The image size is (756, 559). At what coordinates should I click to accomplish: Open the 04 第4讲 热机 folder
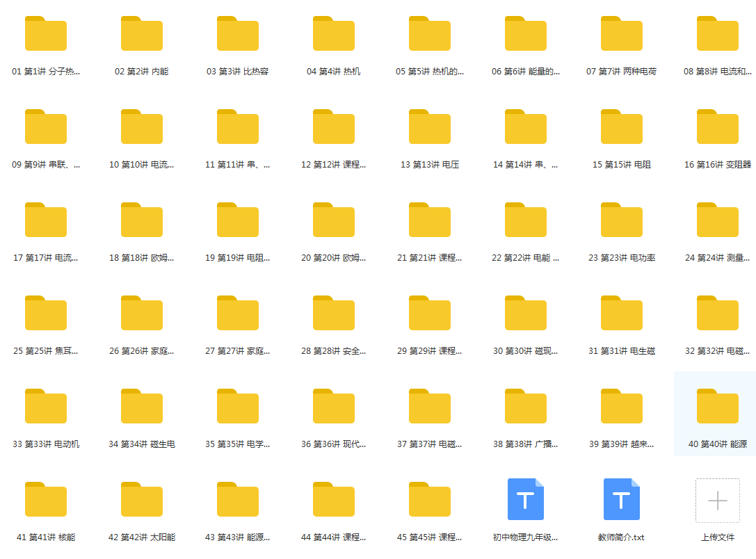(334, 34)
